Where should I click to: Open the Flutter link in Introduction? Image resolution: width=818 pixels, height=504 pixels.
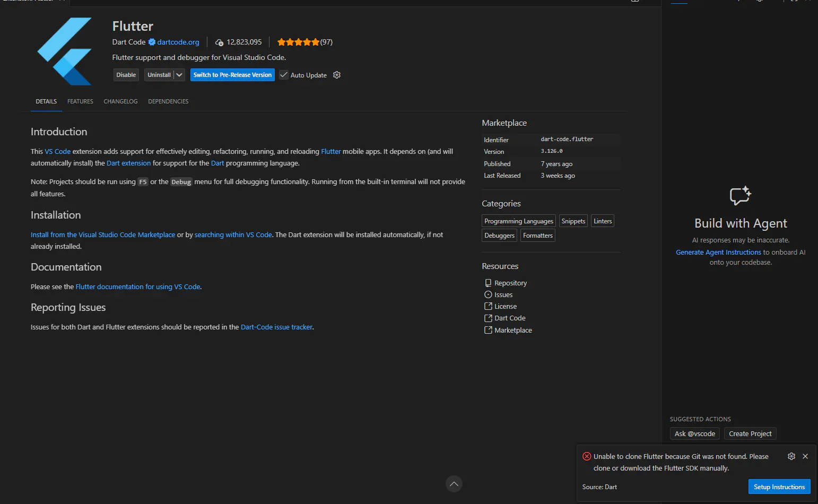331,151
